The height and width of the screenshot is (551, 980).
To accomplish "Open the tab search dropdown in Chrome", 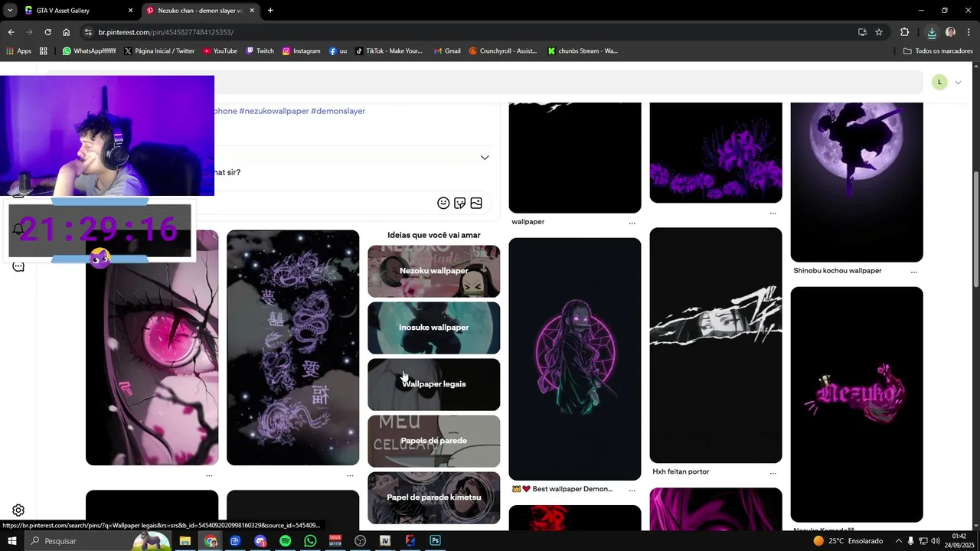I will [x=10, y=11].
